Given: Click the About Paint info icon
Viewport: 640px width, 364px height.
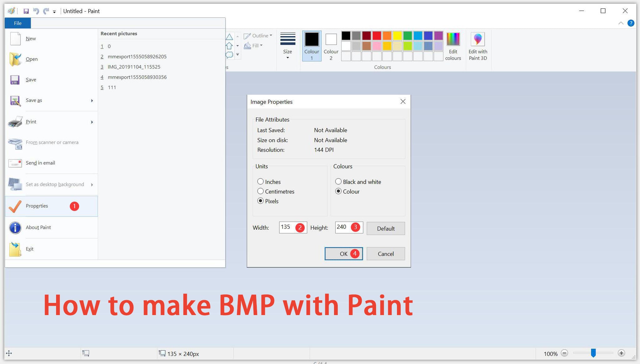Looking at the screenshot, I should coord(15,228).
